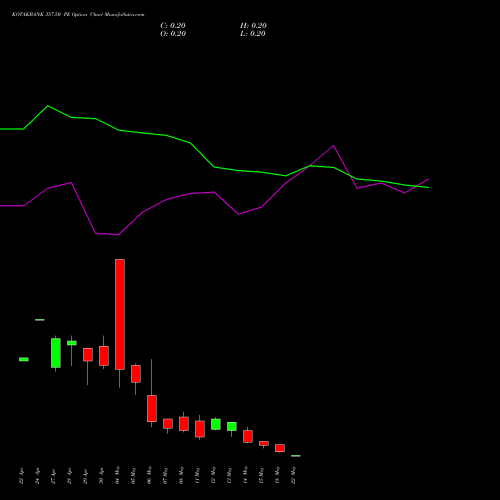Select the red candle for 07 May
The width and height of the screenshot is (500, 500).
[168, 424]
